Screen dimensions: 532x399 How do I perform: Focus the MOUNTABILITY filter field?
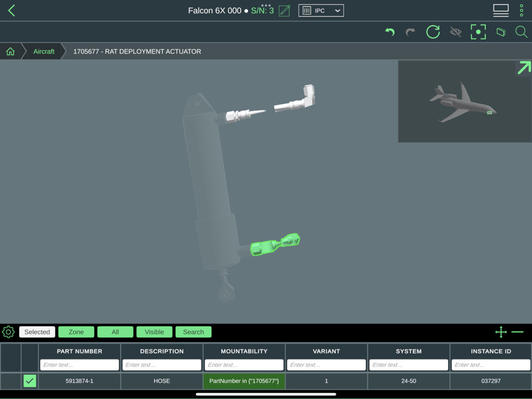click(244, 365)
